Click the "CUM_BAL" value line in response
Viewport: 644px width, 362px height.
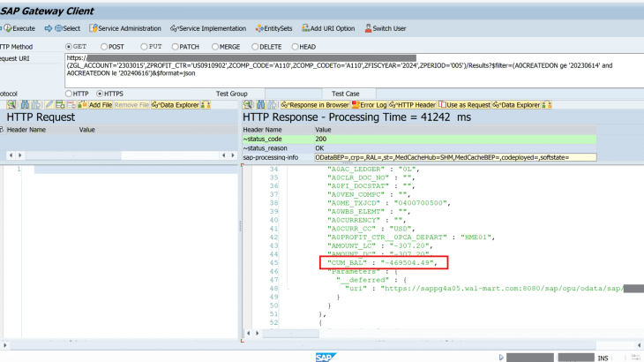[382, 263]
